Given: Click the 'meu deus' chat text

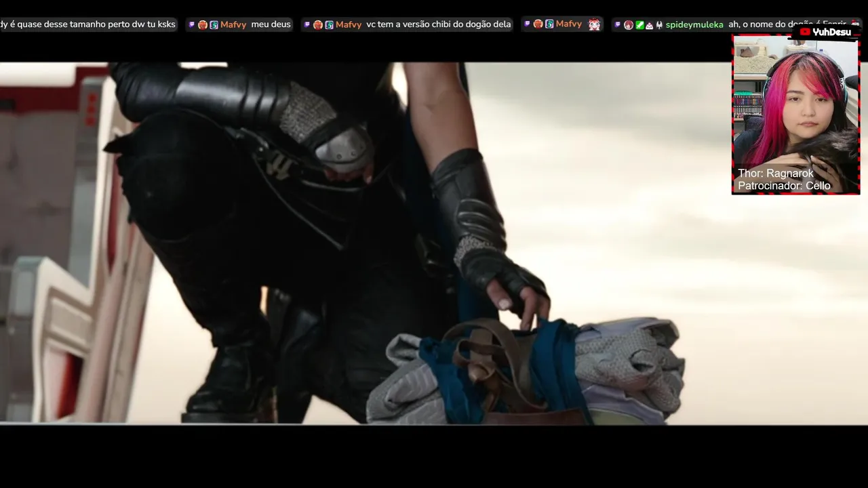Looking at the screenshot, I should tap(271, 24).
